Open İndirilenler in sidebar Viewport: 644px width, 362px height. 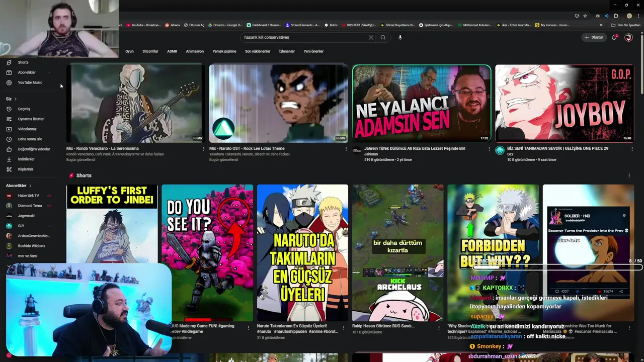(x=26, y=159)
